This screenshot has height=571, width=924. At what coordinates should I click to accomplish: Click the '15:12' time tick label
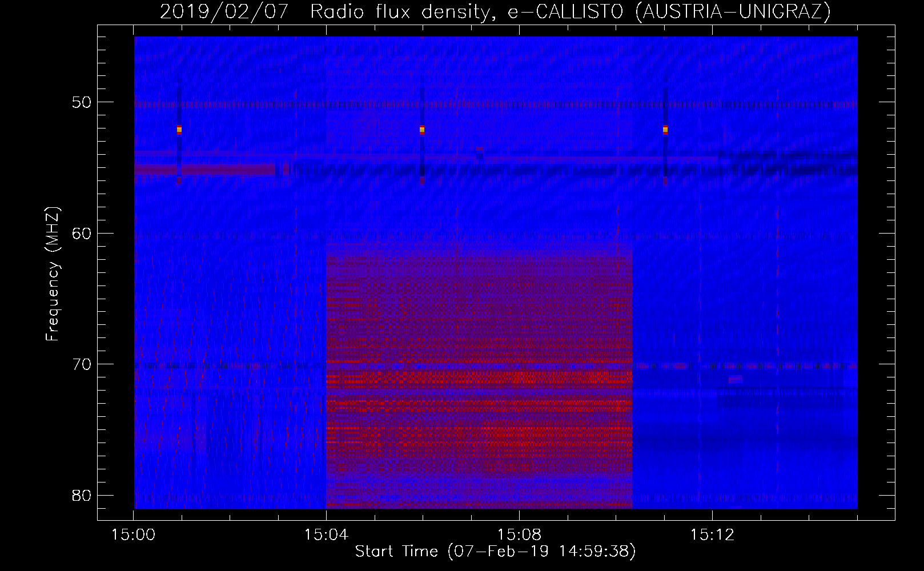click(x=712, y=535)
